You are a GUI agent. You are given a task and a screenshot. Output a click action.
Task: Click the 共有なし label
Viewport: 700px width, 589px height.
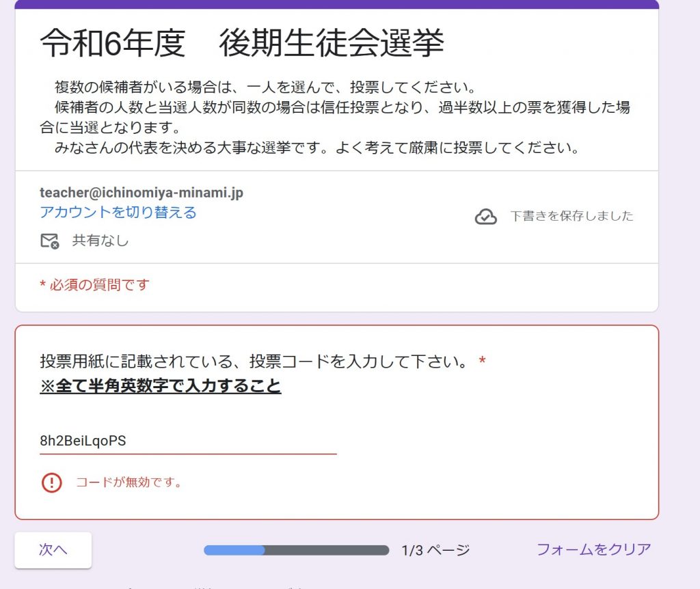[x=100, y=241]
